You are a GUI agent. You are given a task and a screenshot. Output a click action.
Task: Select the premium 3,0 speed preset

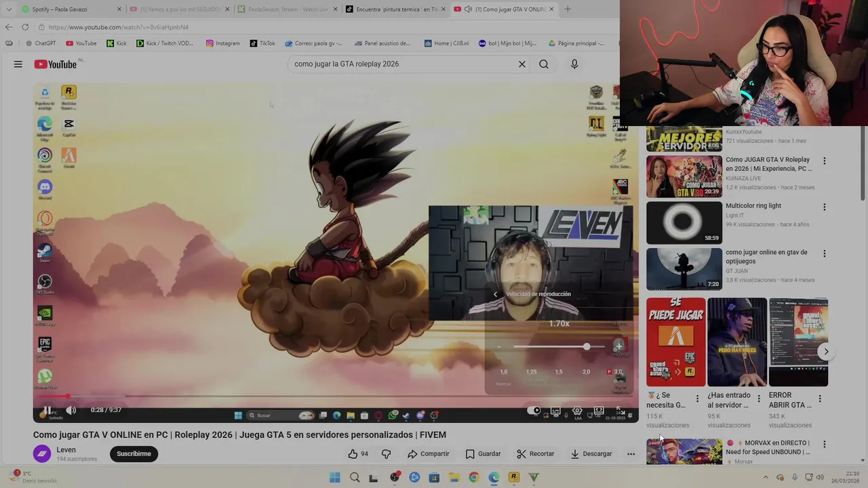[615, 372]
